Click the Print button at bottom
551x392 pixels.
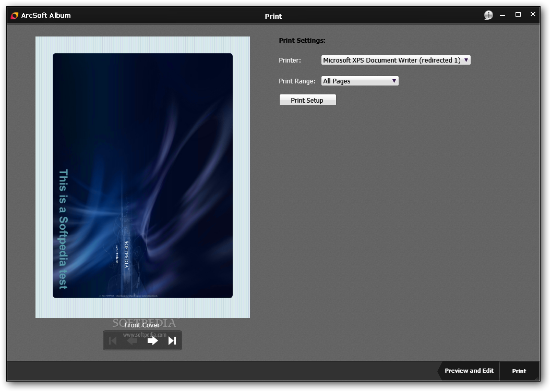(519, 371)
